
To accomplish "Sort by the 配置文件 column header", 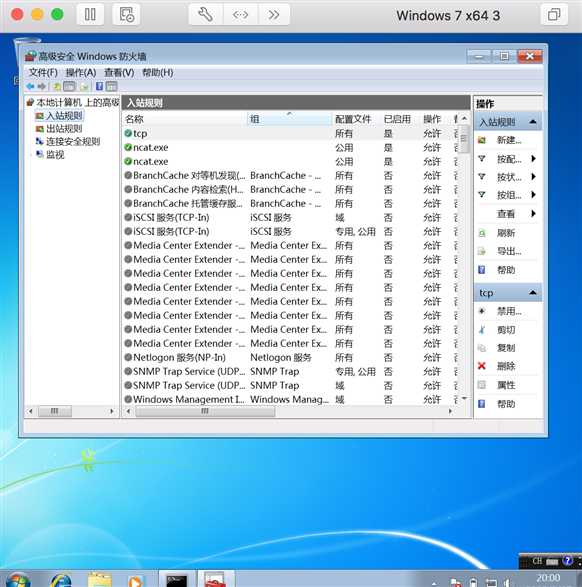I will coord(356,119).
